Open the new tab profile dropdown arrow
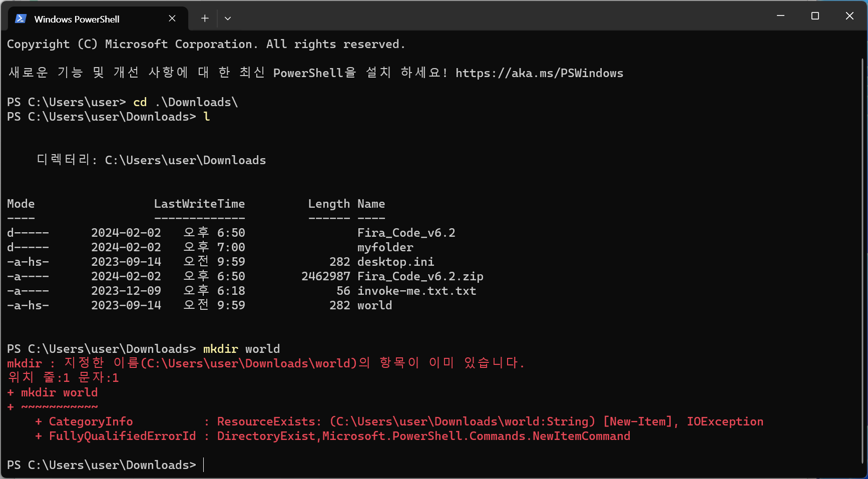Viewport: 868px width, 479px height. (228, 19)
